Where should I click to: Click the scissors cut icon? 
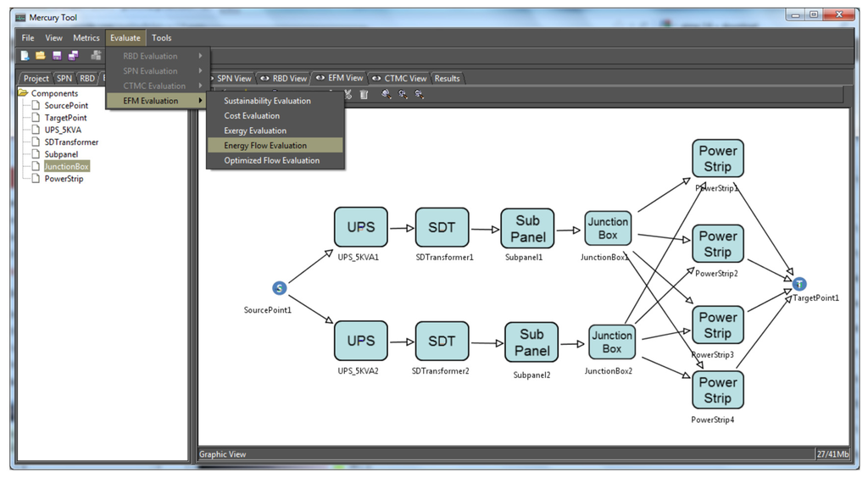348,94
